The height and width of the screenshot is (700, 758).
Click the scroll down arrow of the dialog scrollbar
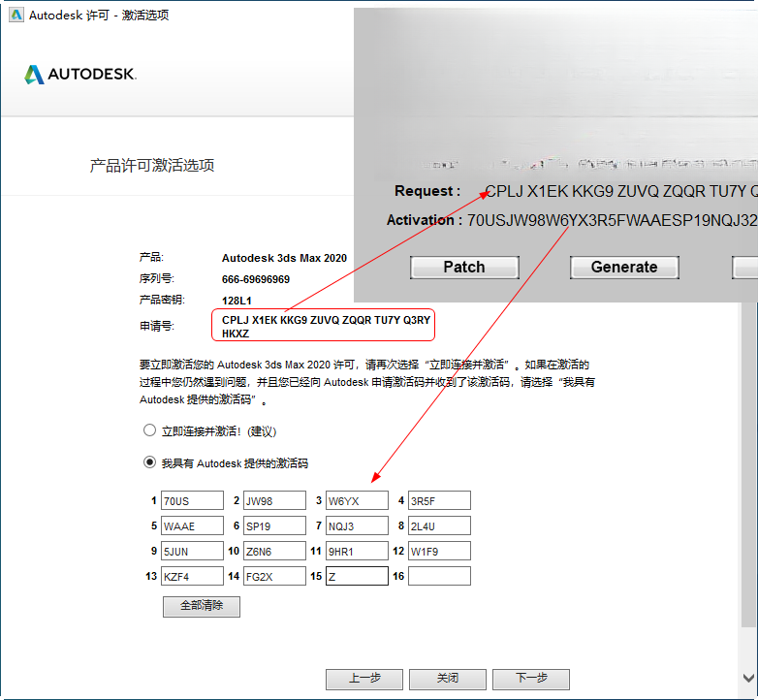[748, 678]
